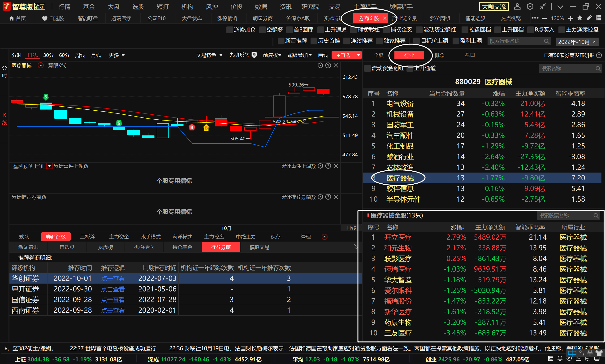
Task: Open the 2022年-10月 month dropdown
Action: click(577, 42)
